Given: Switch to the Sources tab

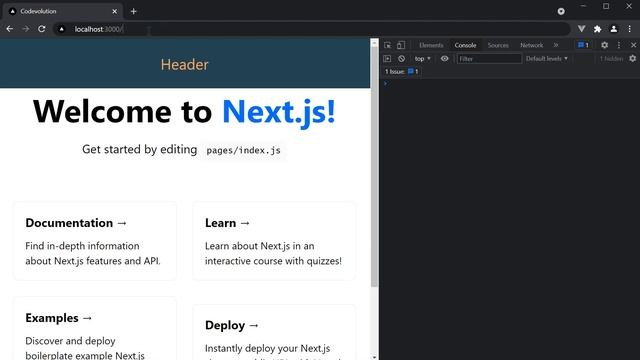Looking at the screenshot, I should pos(498,45).
